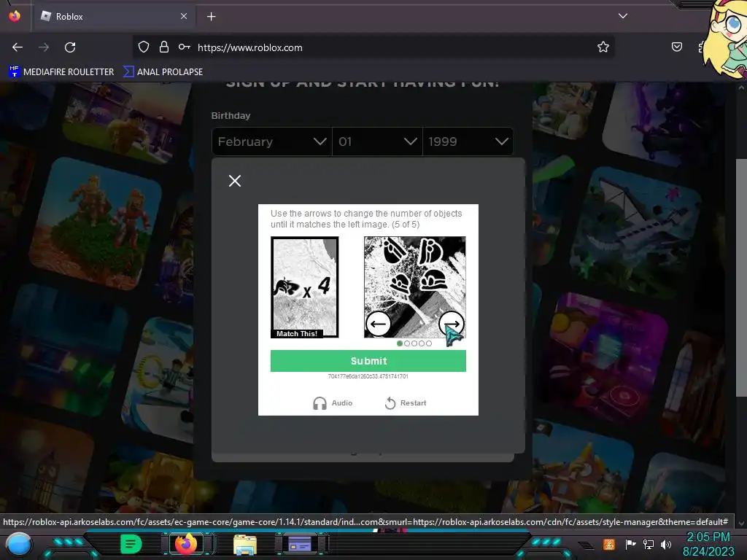Select the Roblox browser tab
The height and width of the screenshot is (560, 747).
pos(115,16)
